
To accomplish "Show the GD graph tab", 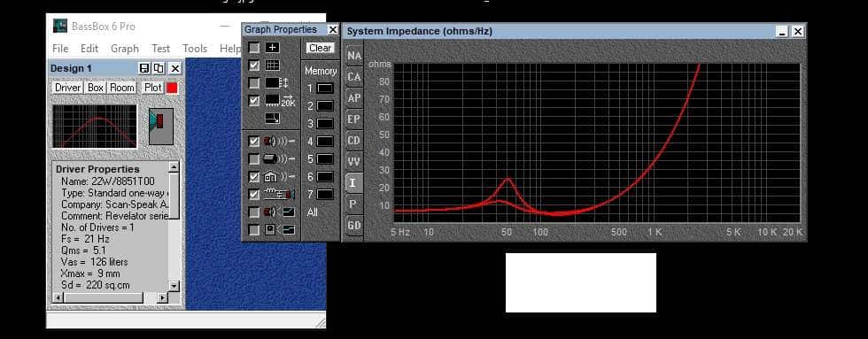I will click(354, 225).
